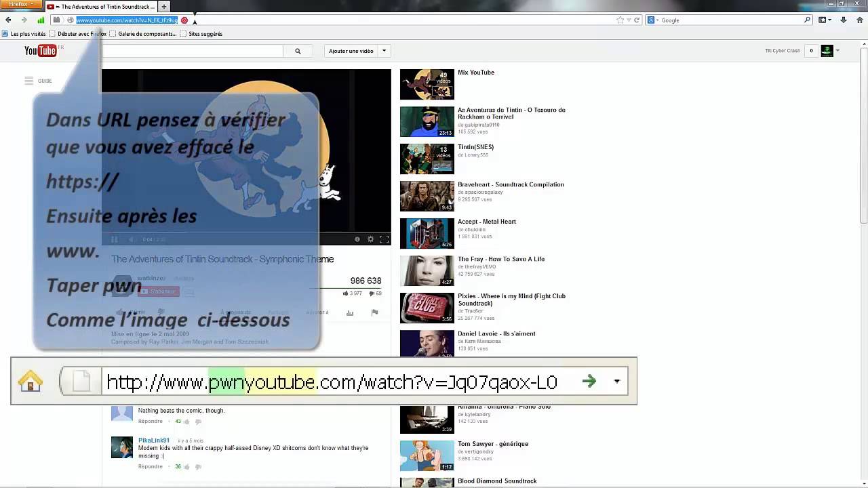The image size is (868, 488).
Task: Open the Firefox orange menu button
Action: pos(21,4)
